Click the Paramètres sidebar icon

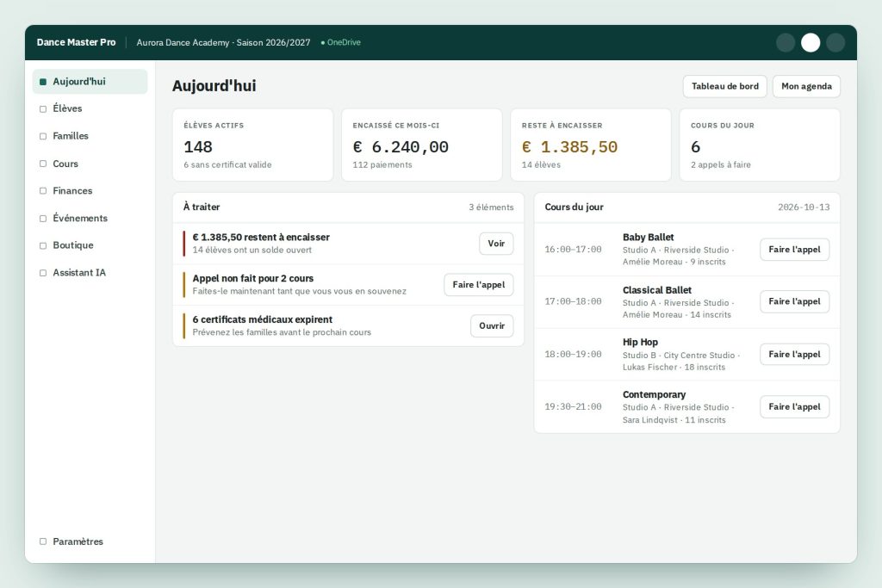tap(43, 542)
